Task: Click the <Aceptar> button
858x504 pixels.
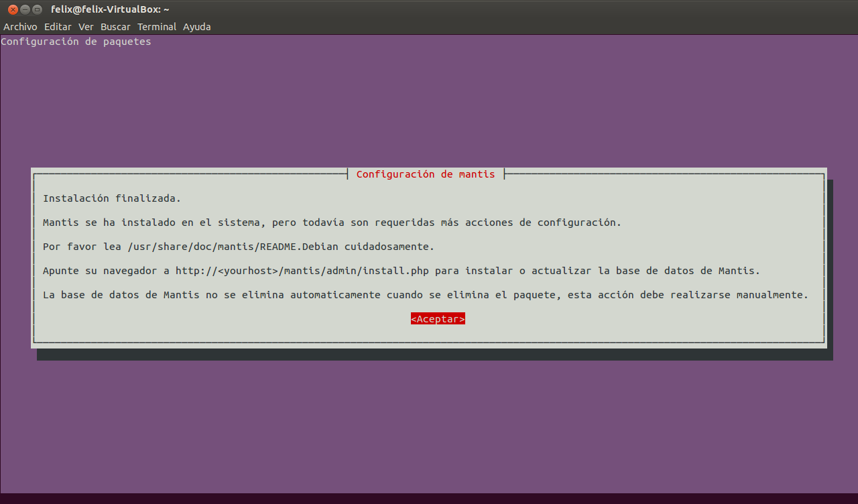Action: [438, 319]
